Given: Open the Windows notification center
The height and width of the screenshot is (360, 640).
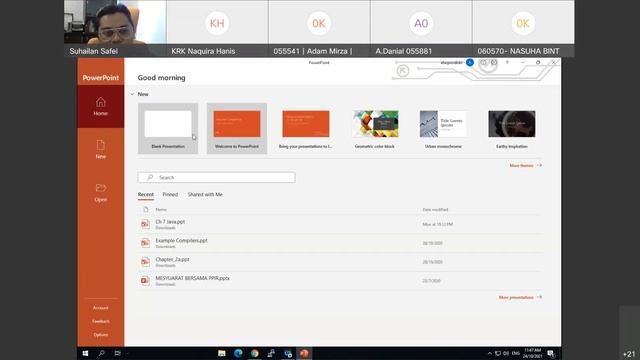Looking at the screenshot, I should coord(551,353).
